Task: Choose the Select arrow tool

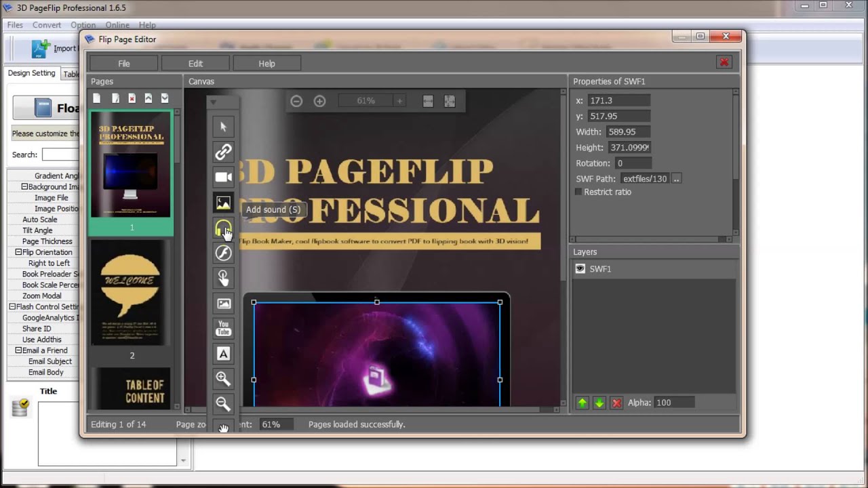Action: [223, 127]
